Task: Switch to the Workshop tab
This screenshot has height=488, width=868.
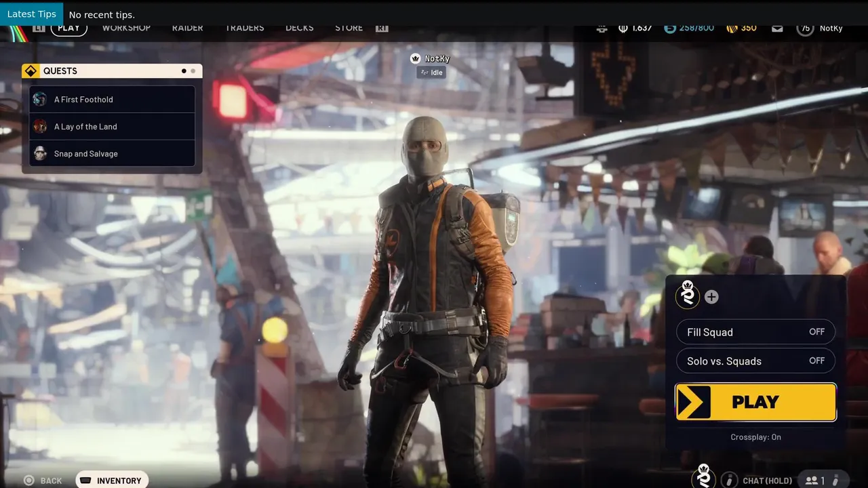Action: [x=126, y=28]
